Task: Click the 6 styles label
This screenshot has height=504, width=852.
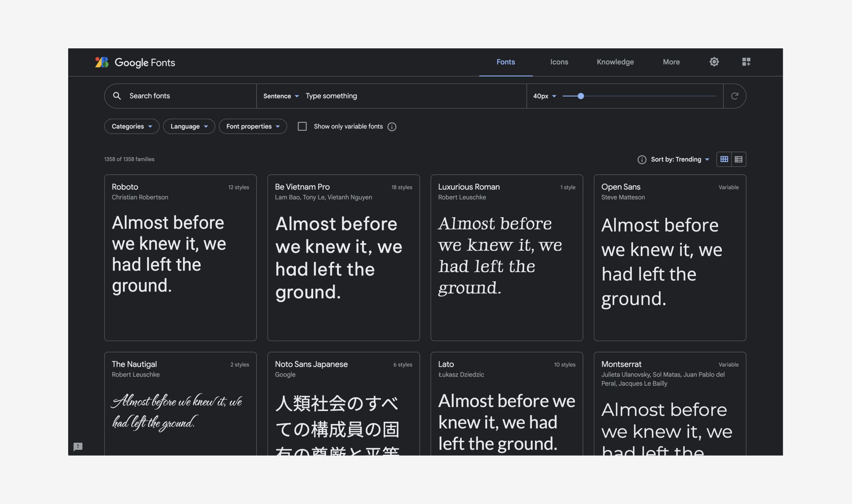Action: click(x=403, y=365)
